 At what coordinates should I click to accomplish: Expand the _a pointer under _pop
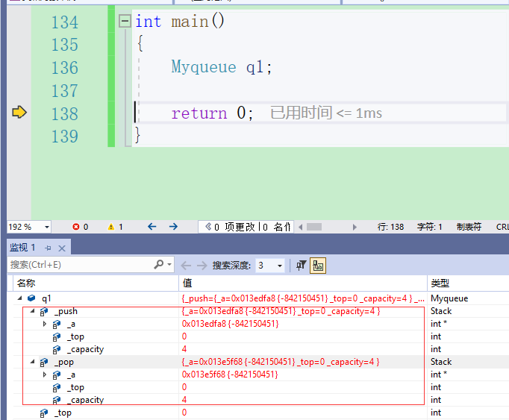tap(45, 374)
